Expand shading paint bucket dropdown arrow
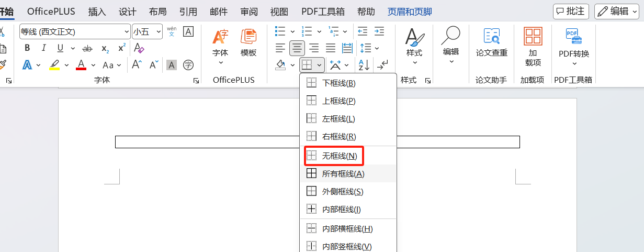Screen dimensions: 644x252 [292, 65]
